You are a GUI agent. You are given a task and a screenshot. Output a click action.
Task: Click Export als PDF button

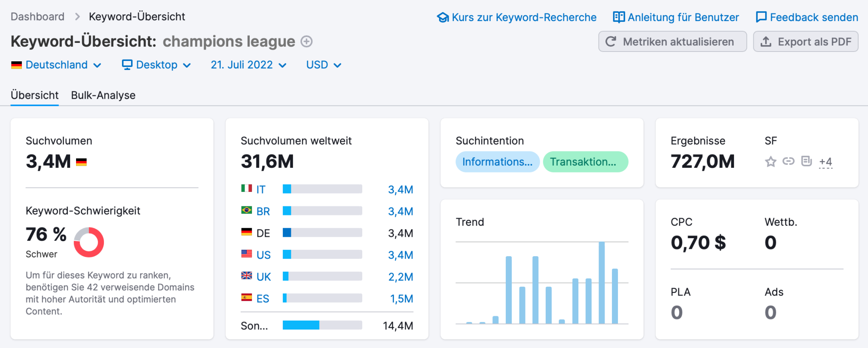point(806,42)
